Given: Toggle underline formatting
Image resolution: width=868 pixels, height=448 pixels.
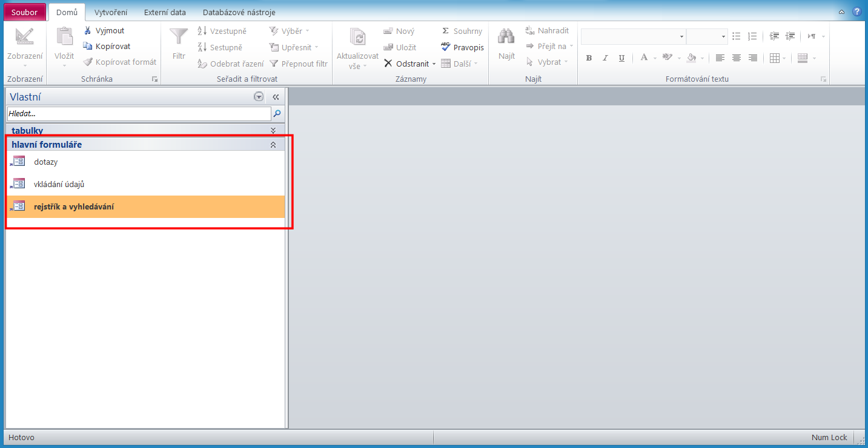Looking at the screenshot, I should point(621,58).
